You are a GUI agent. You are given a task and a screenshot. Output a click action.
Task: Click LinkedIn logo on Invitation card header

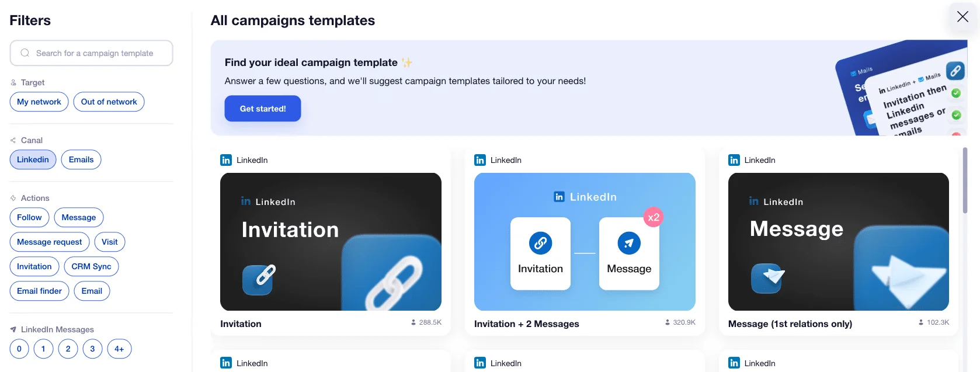point(226,160)
